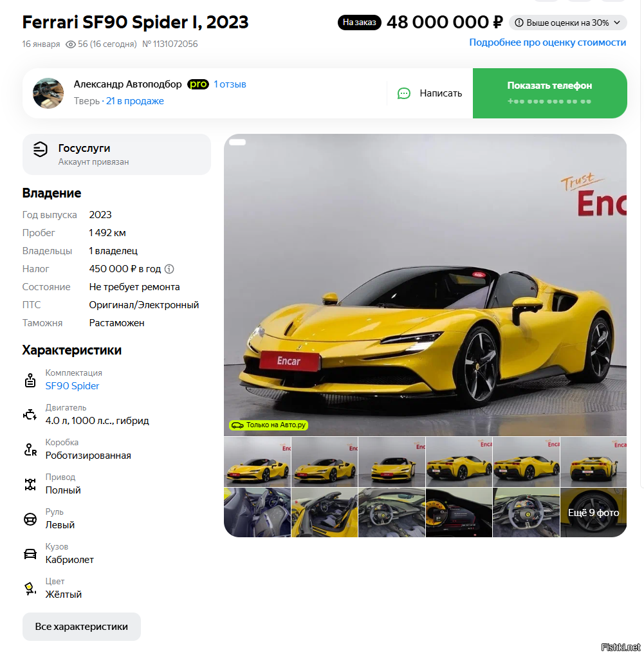Image resolution: width=644 pixels, height=655 pixels.
Task: Expand the Выше оценки на 30% dropdown
Action: [x=567, y=23]
